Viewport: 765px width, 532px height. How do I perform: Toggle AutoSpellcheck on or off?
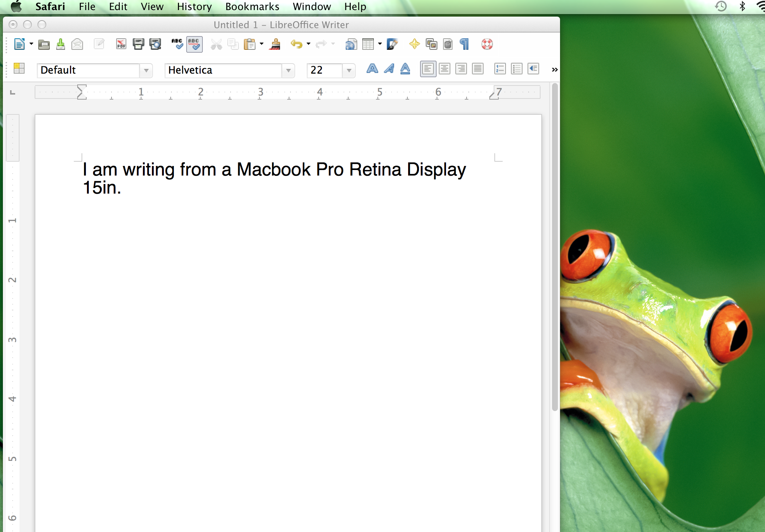194,44
